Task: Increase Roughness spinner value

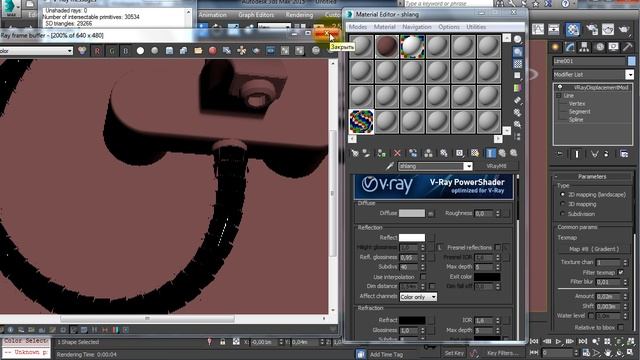Action: click(x=498, y=211)
